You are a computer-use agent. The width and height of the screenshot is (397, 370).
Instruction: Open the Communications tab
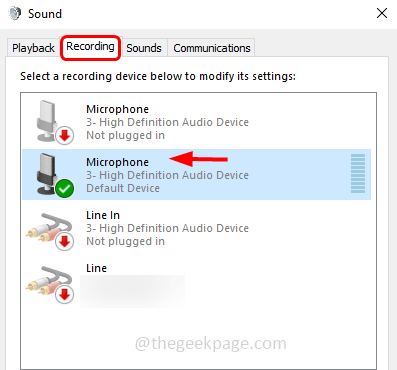(212, 48)
